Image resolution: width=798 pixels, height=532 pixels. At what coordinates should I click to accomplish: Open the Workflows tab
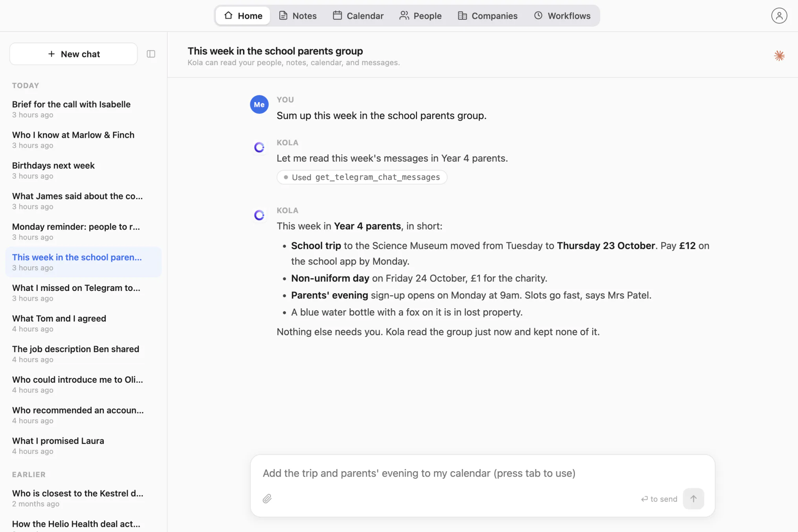coord(562,16)
